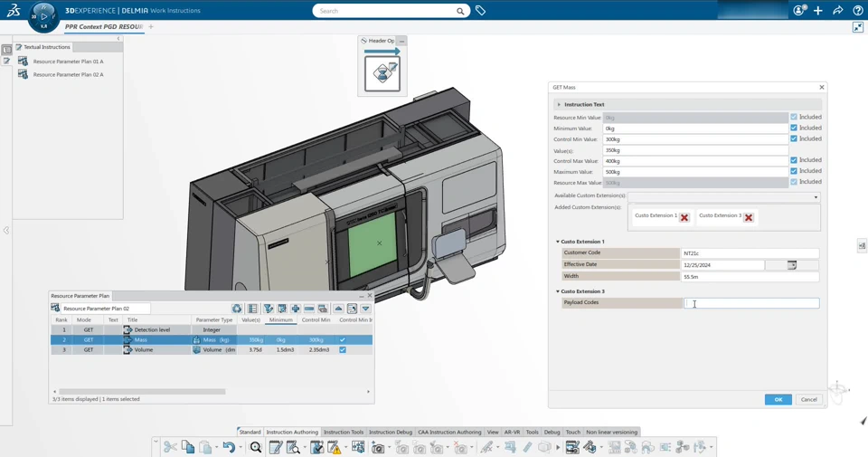Image resolution: width=868 pixels, height=457 pixels.
Task: Collapse the Custo Extension 1 section
Action: coord(558,242)
